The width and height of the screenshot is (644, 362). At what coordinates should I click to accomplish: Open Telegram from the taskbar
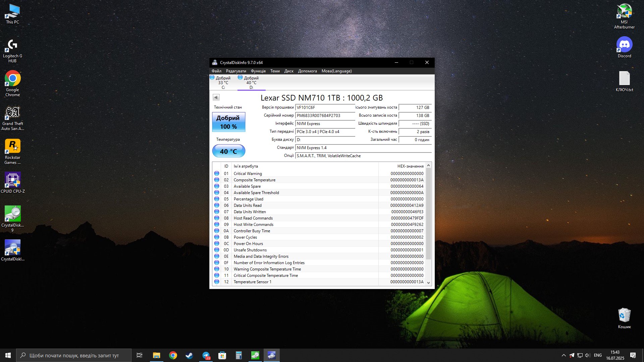point(206,355)
